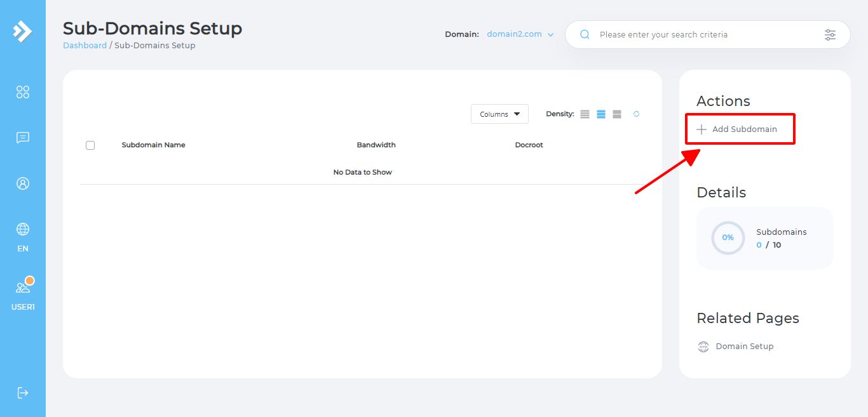The height and width of the screenshot is (417, 868).
Task: Click the Dashboard breadcrumb link
Action: pos(85,46)
